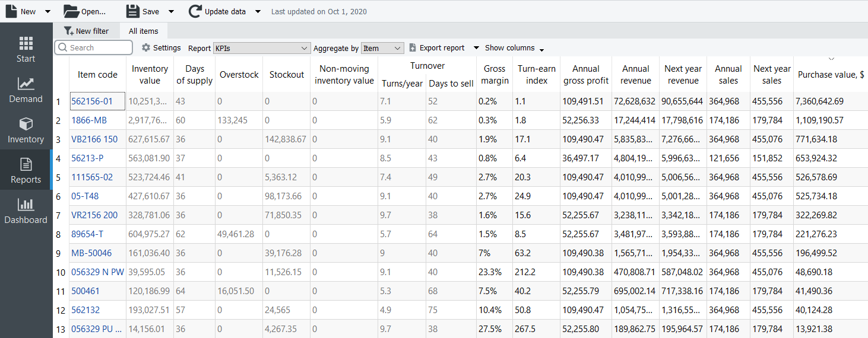Switch to the All items tab
Screen dimensions: 868x338
144,31
